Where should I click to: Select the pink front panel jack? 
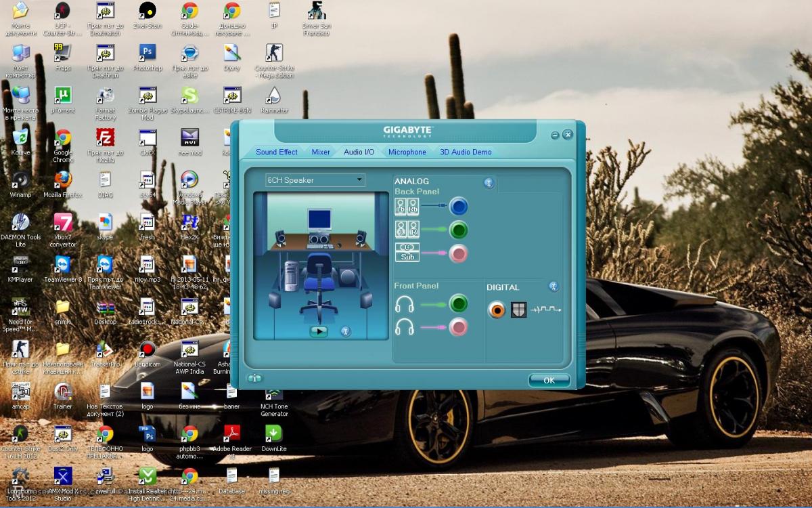(459, 328)
